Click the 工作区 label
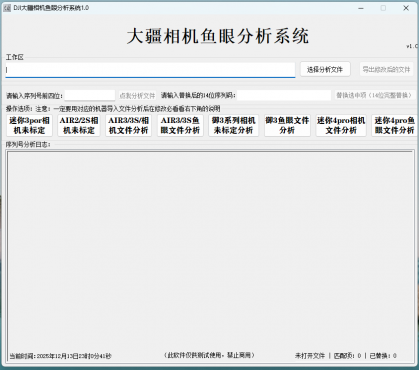This screenshot has width=419, height=370. pos(15,57)
